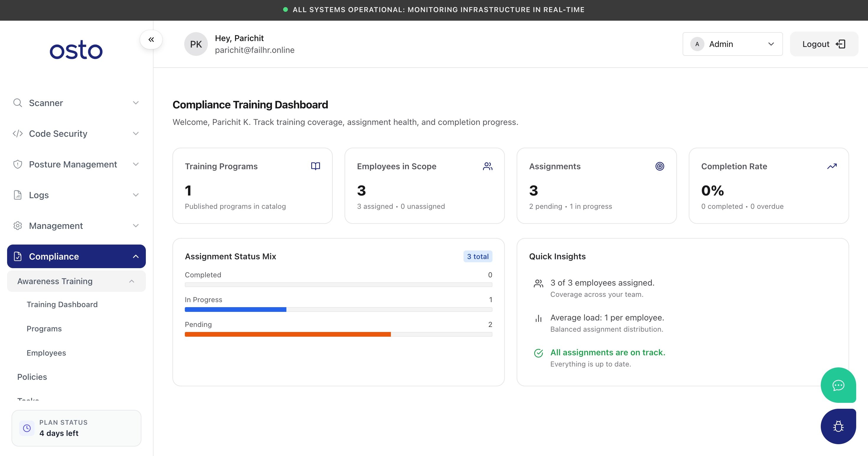Image resolution: width=868 pixels, height=456 pixels.
Task: Click Published programs in catalog text
Action: [235, 206]
